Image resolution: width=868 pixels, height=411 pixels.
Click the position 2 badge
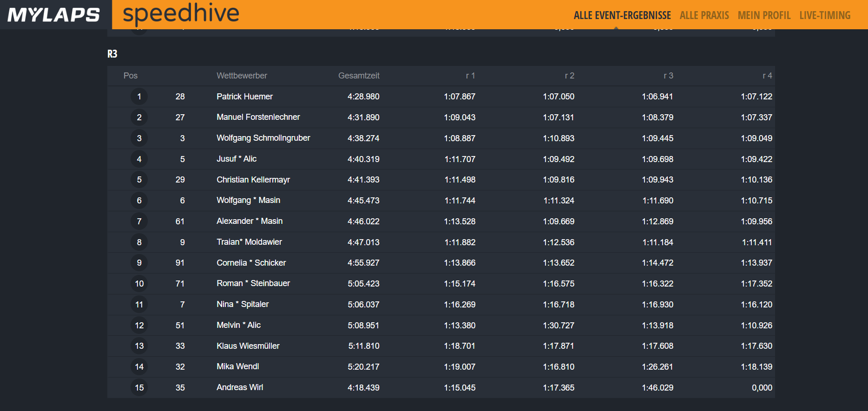pos(139,117)
